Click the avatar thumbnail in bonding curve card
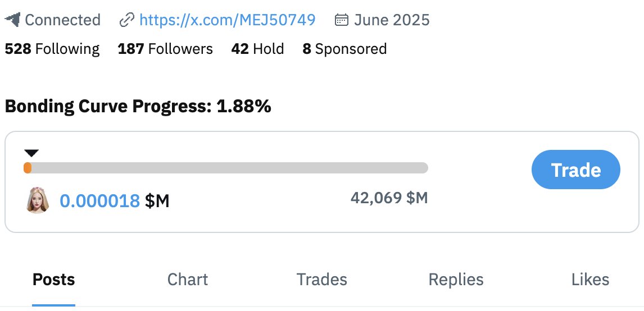The width and height of the screenshot is (644, 311). [38, 200]
